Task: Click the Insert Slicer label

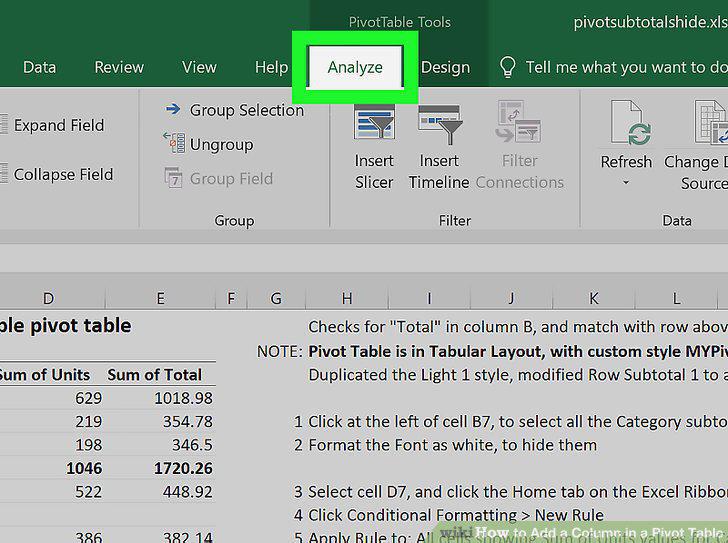Action: click(x=374, y=172)
